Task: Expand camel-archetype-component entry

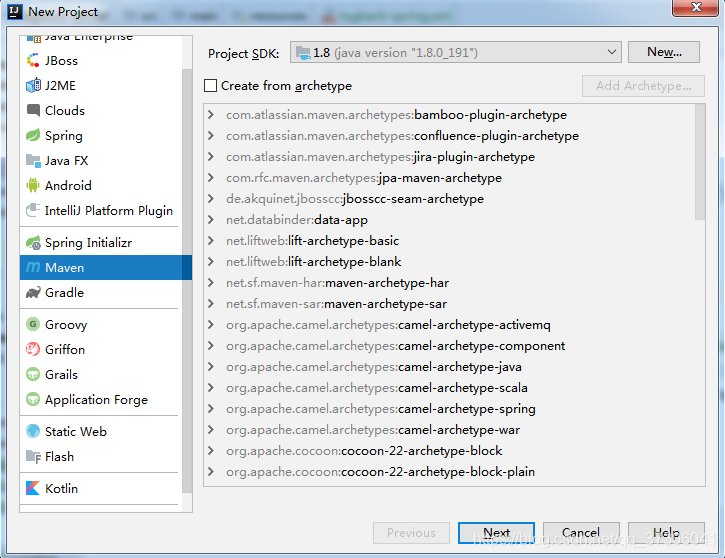Action: click(x=211, y=346)
